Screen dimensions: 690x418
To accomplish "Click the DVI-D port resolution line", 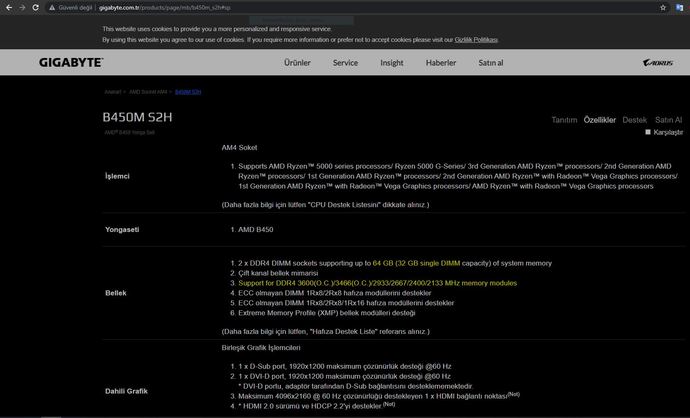I will [x=344, y=376].
